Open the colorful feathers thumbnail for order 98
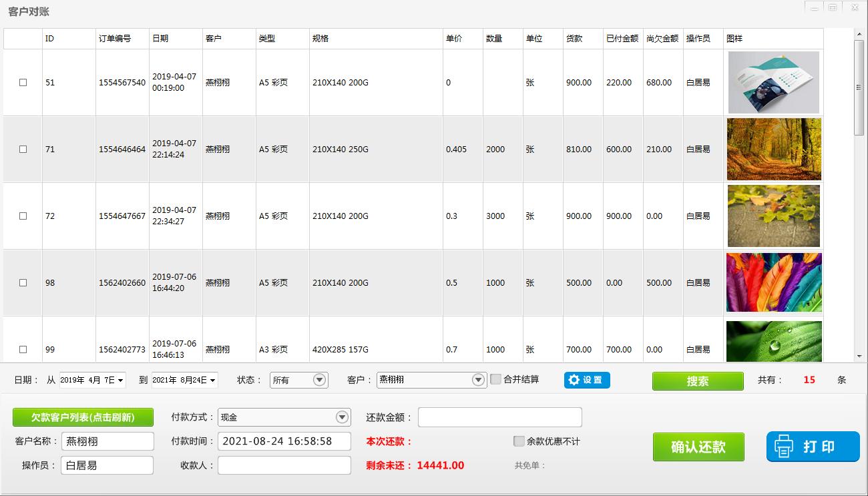Screen dimensions: 868x496 (773, 282)
